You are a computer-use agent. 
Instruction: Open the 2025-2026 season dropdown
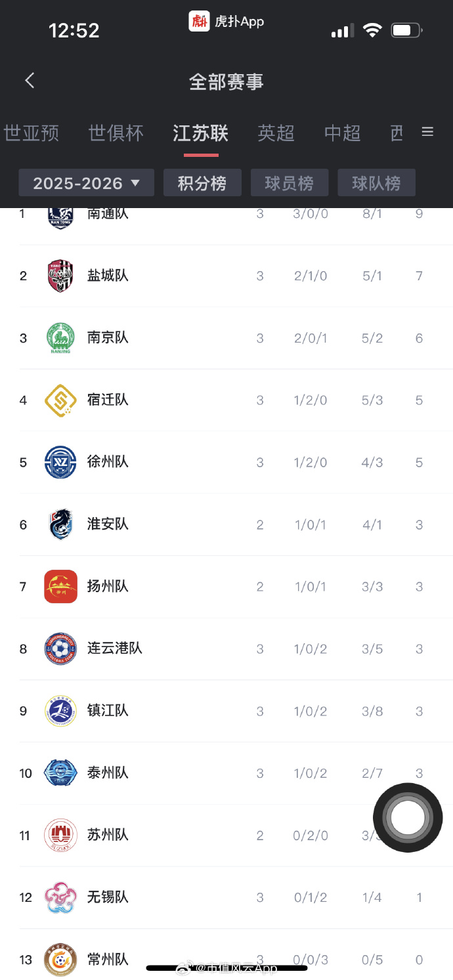(x=86, y=182)
